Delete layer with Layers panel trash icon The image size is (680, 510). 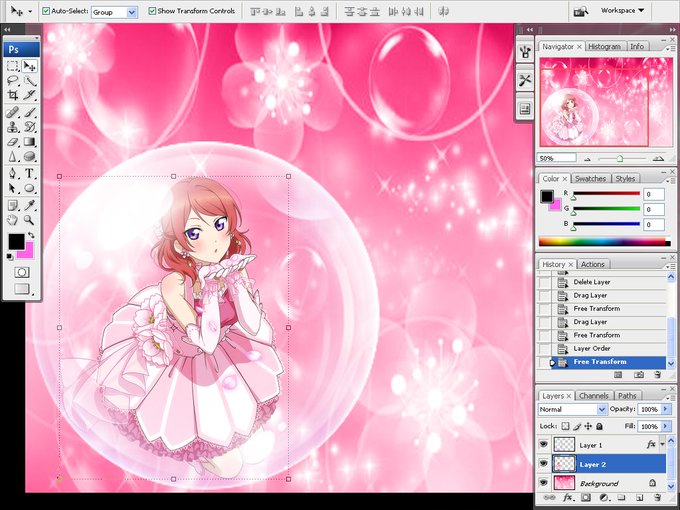658,497
